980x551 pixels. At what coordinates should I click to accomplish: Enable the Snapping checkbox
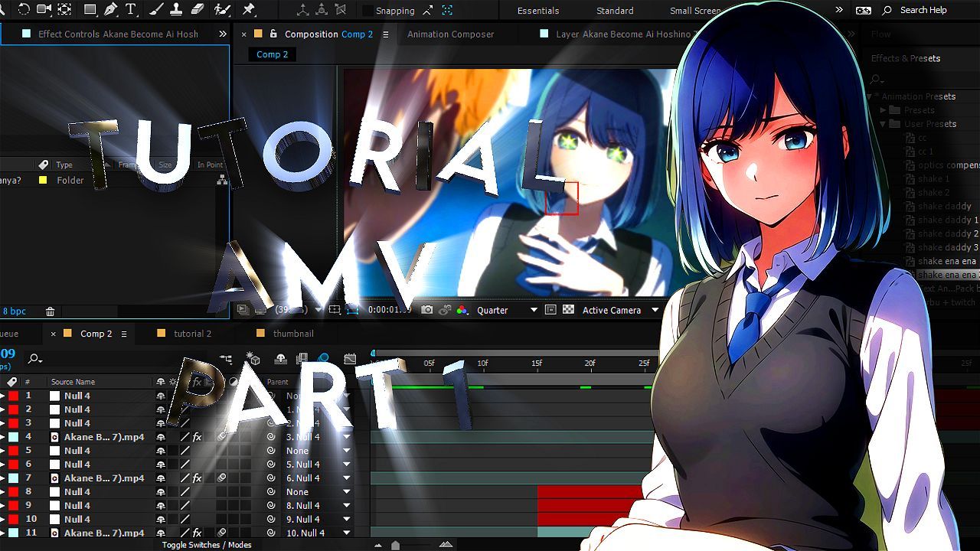367,11
